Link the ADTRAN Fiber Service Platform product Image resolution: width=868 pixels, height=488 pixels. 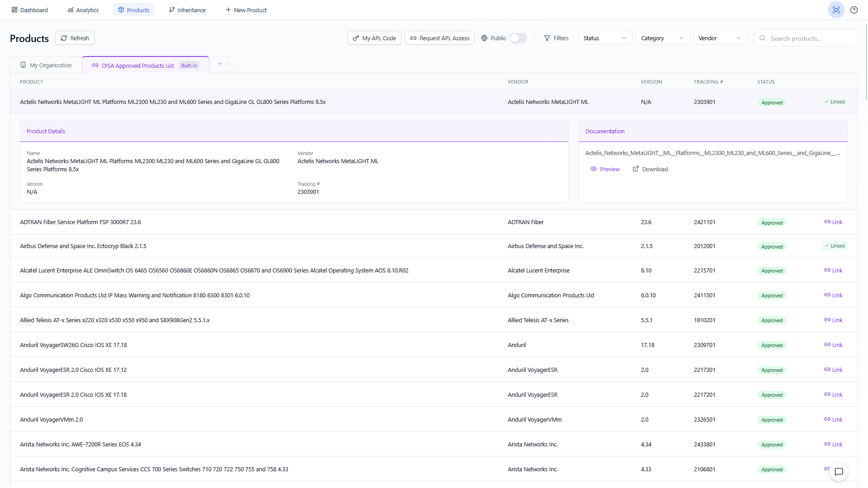tap(833, 222)
